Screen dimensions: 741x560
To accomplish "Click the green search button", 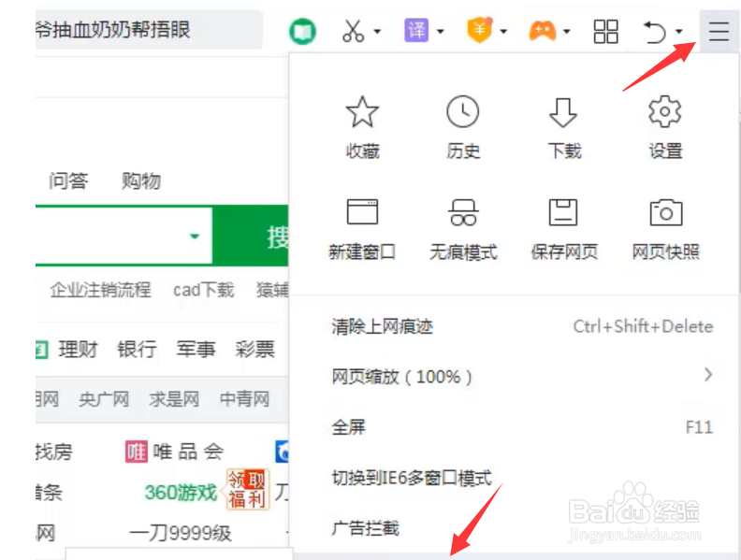I will (x=251, y=236).
